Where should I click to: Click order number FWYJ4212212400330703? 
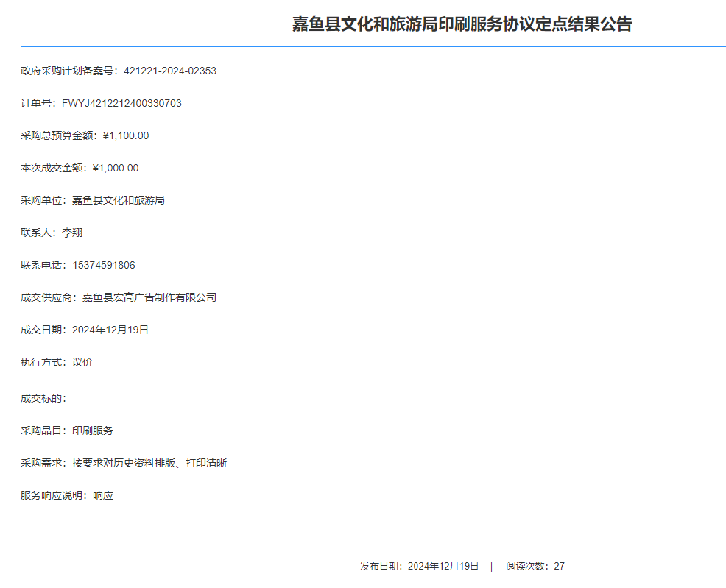pos(121,103)
